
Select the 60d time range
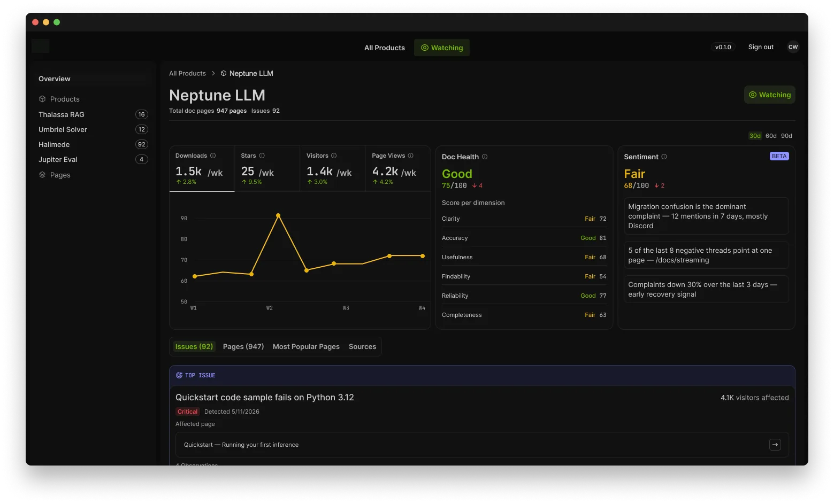point(771,136)
